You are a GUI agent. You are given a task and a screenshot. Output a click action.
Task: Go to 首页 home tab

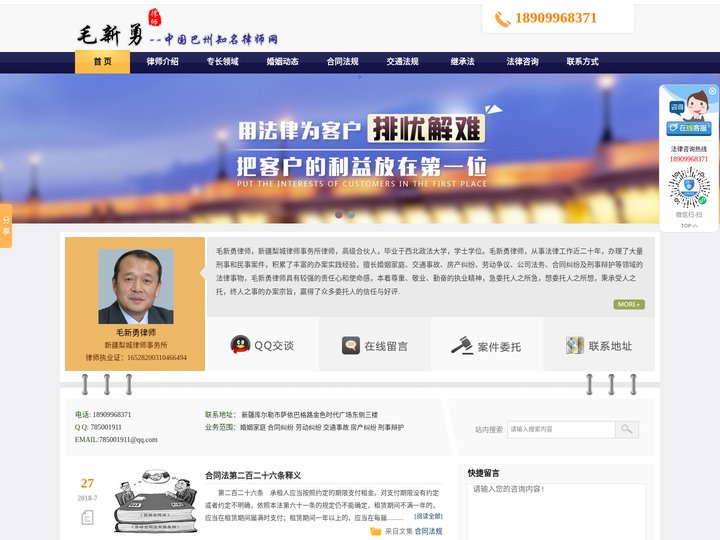(102, 62)
